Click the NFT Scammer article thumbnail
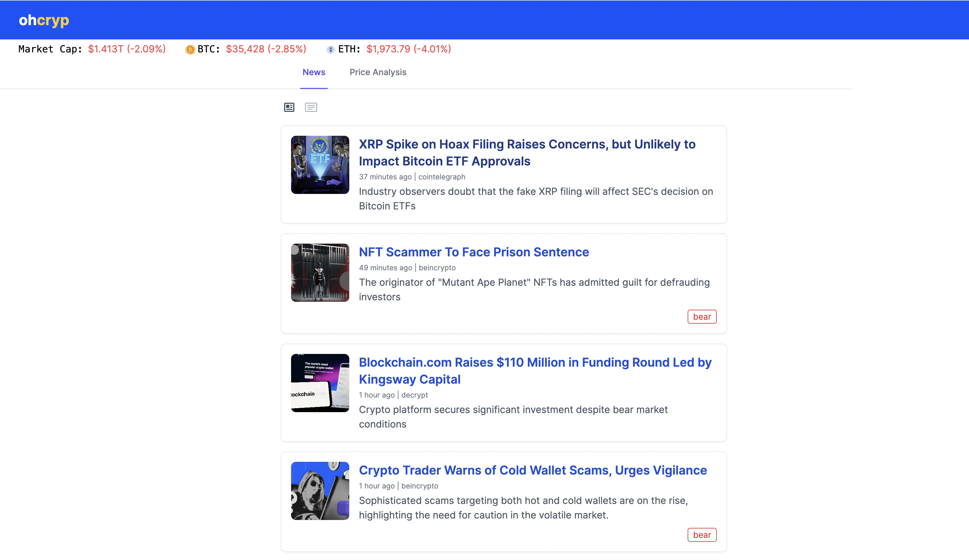Image resolution: width=969 pixels, height=560 pixels. (x=320, y=272)
